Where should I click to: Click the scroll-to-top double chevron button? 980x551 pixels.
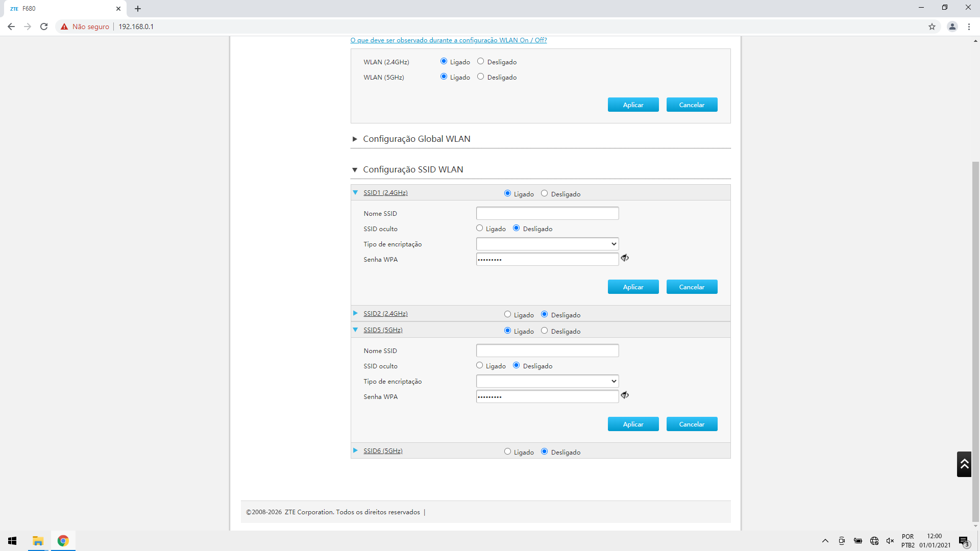(964, 464)
